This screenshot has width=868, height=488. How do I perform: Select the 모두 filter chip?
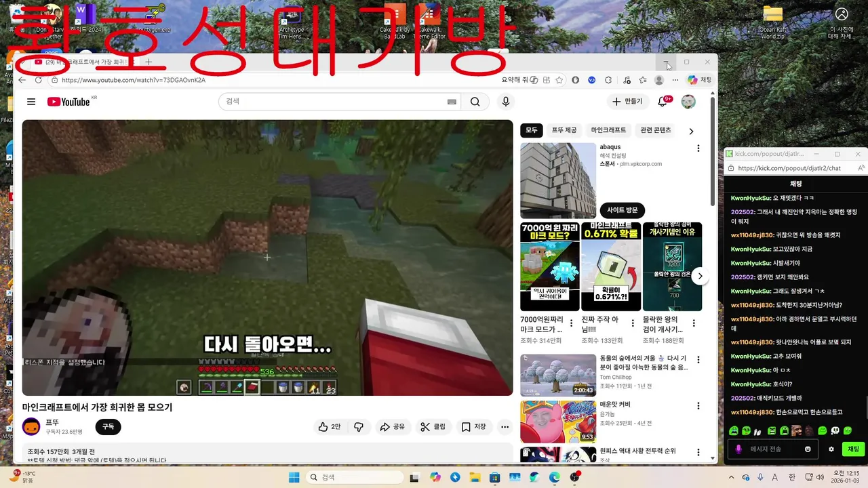(532, 130)
